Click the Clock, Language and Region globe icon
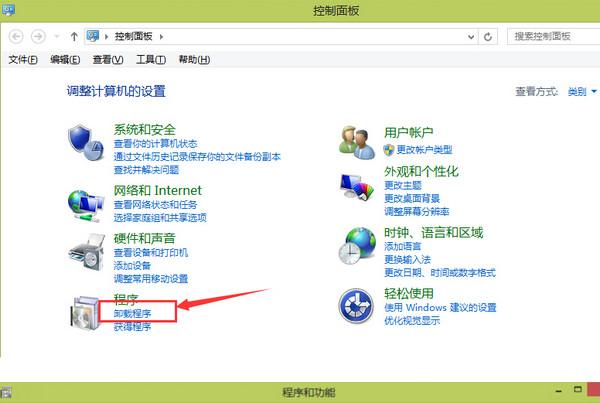This screenshot has height=403, width=600. point(357,246)
